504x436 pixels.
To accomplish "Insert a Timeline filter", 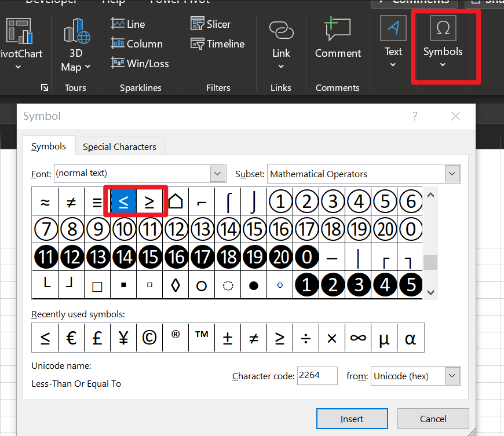I will click(218, 43).
